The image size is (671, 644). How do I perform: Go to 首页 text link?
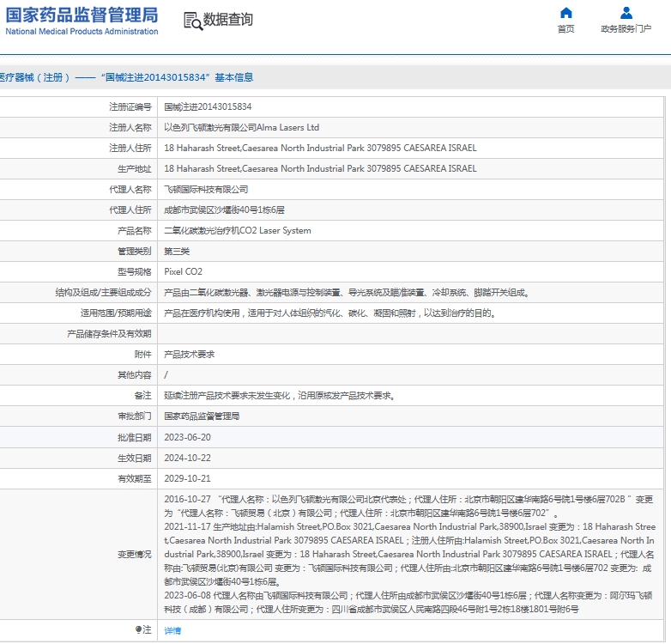[x=565, y=28]
